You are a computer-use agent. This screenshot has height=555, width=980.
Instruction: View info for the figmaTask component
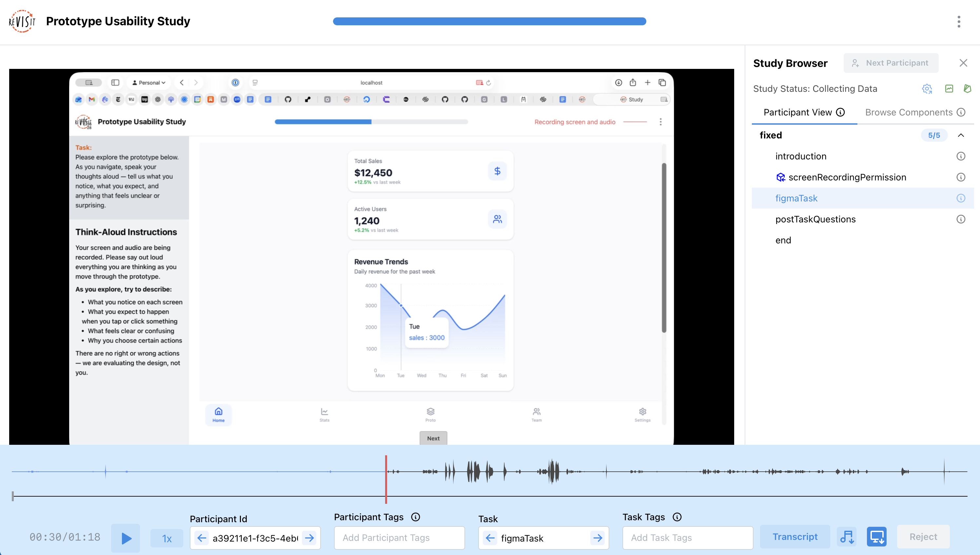961,198
